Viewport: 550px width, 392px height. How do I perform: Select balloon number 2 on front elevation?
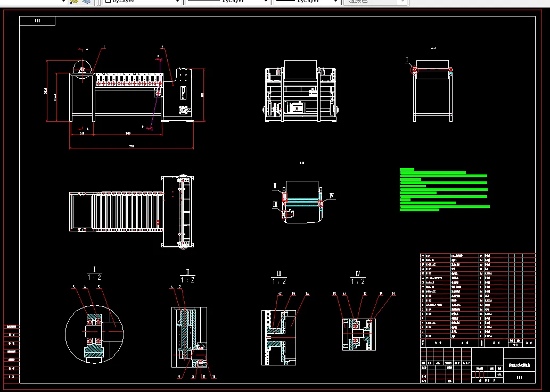[162, 47]
